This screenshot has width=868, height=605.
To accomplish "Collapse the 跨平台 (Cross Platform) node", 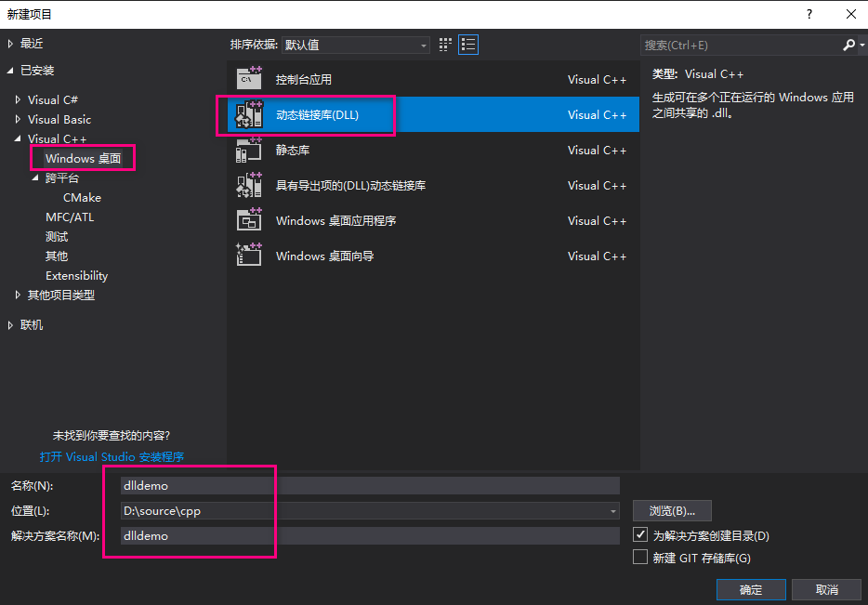I will (35, 178).
